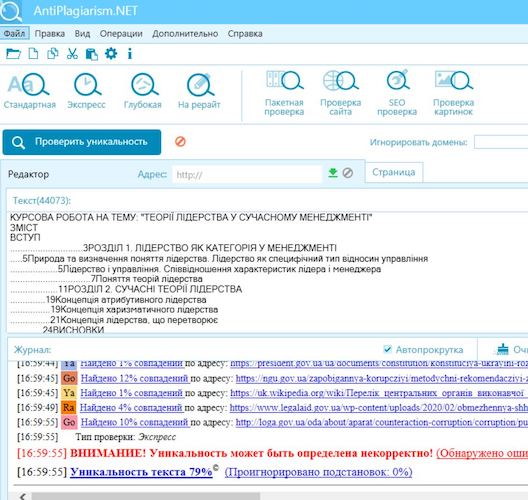528x500 pixels.
Task: Click the red Обнаружено ошибок warning link
Action: [482, 453]
